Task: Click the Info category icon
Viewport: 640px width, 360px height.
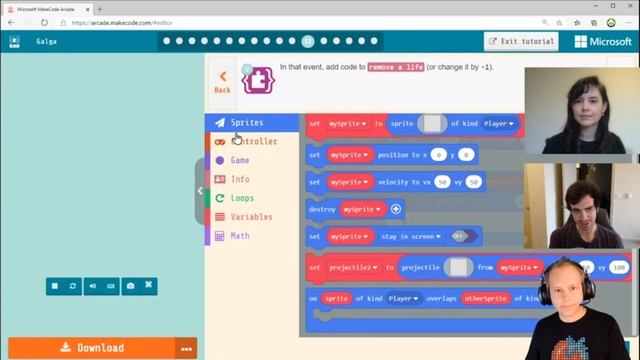Action: tap(220, 179)
